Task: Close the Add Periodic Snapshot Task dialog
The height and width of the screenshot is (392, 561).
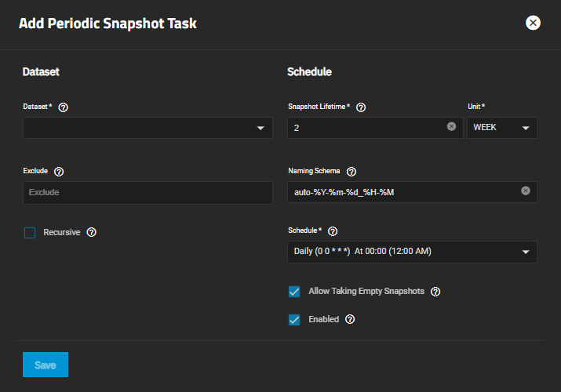Action: tap(533, 23)
